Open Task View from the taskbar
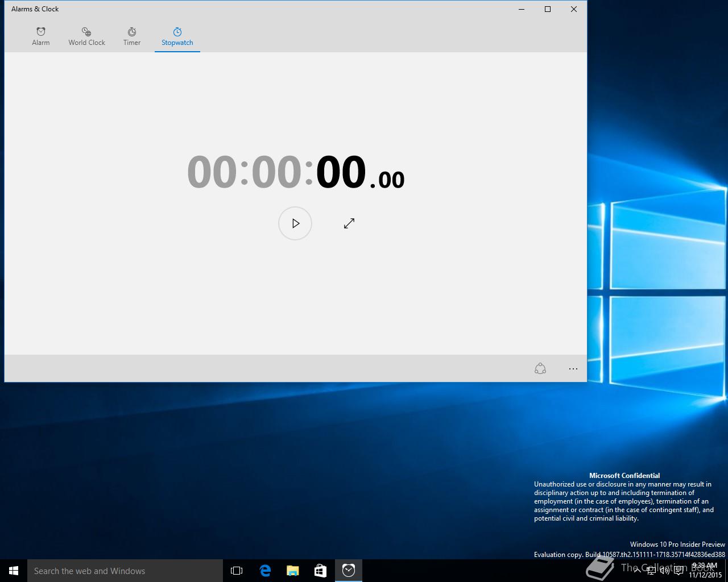Image resolution: width=728 pixels, height=582 pixels. pos(237,571)
